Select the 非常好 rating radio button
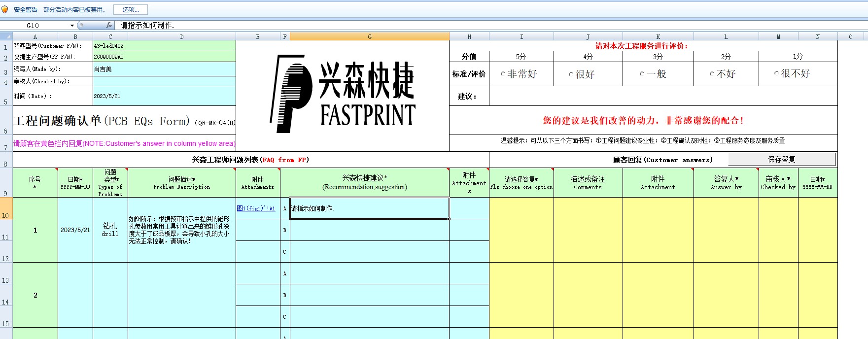This screenshot has width=868, height=339. (x=503, y=74)
